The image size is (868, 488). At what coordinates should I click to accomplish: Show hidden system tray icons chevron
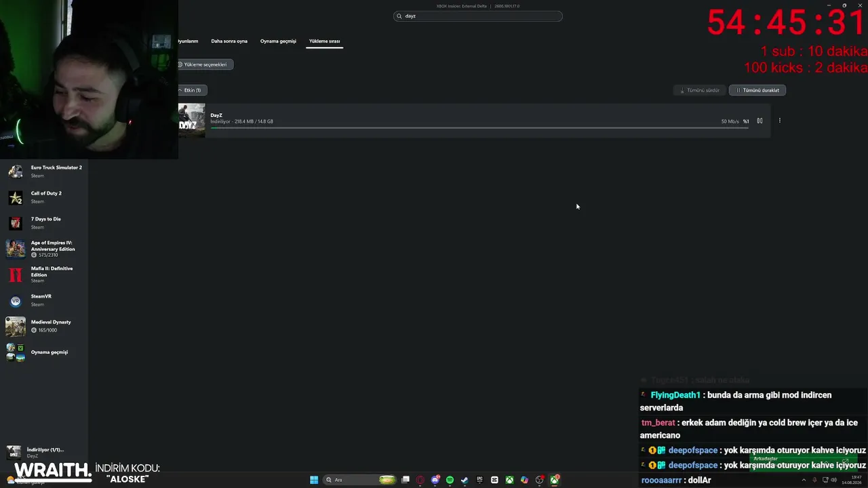[805, 480]
